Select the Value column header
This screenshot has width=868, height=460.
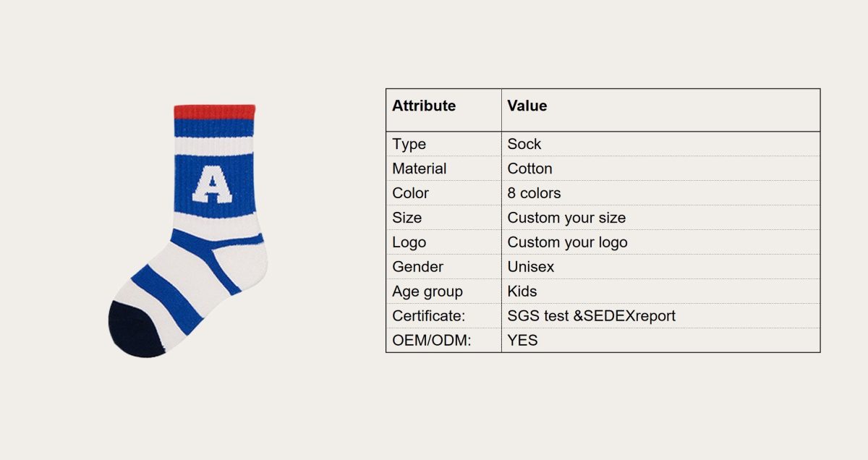(527, 106)
